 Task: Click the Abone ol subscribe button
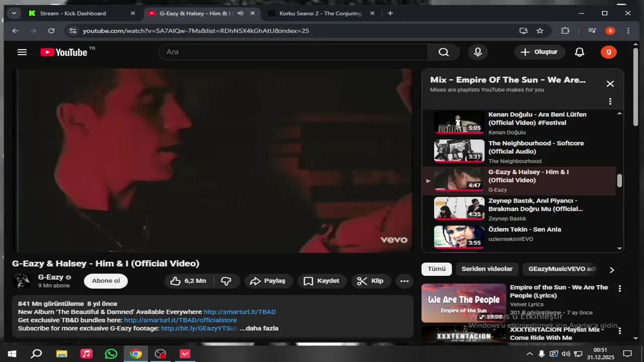tap(106, 281)
